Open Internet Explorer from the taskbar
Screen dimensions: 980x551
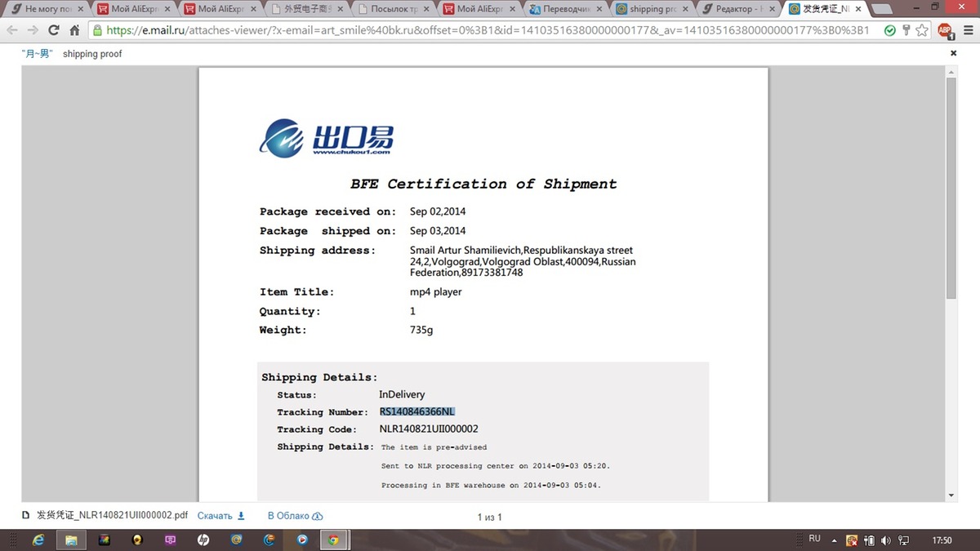pos(38,540)
